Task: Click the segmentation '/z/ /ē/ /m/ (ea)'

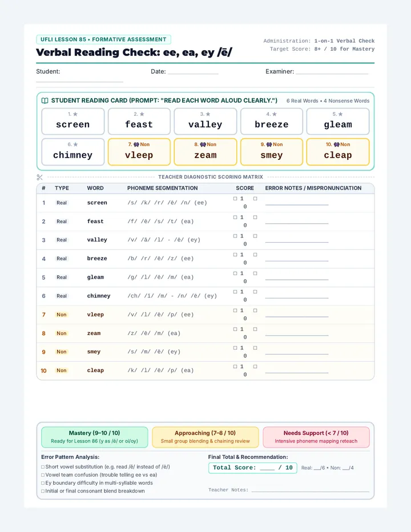Action: [x=154, y=333]
